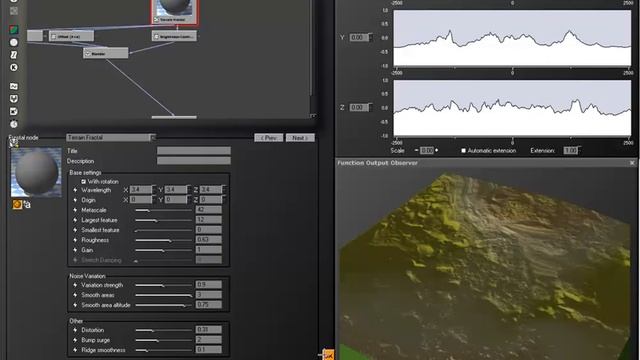Click the connect icon beside Smallest feature
Viewport: 640px width, 360px height.
click(x=75, y=230)
